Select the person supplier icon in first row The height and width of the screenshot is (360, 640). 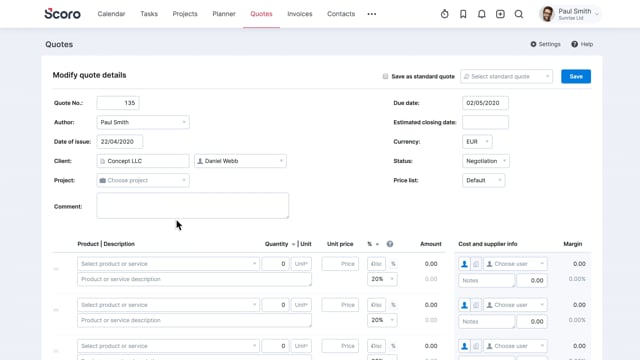tap(464, 264)
